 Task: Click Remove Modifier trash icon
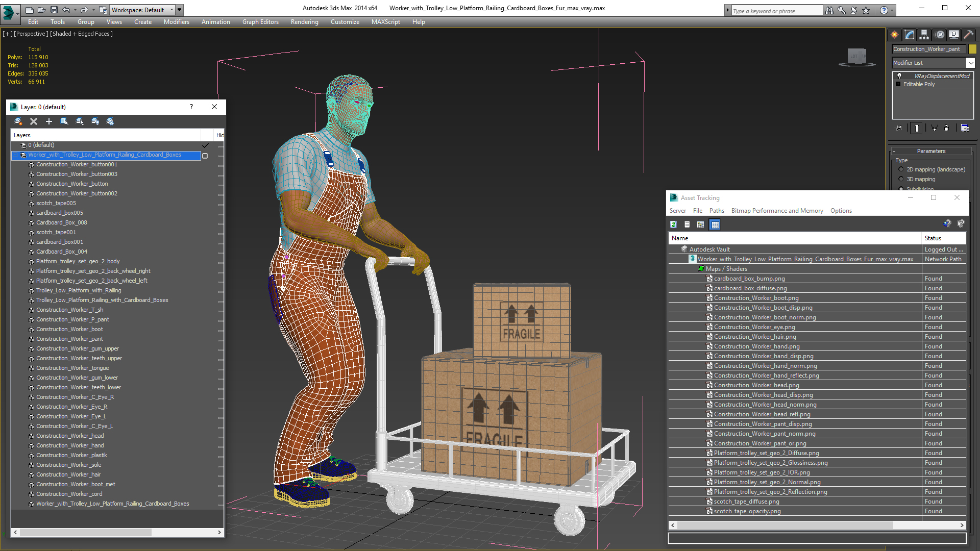947,128
